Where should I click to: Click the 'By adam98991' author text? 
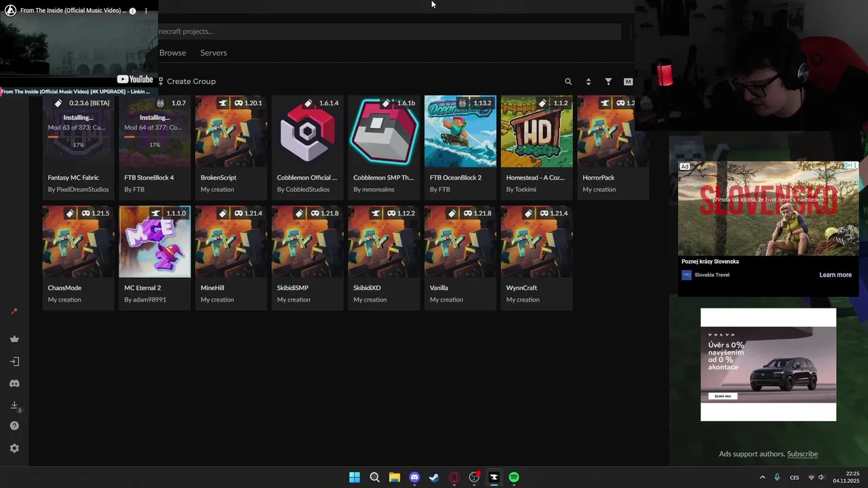pyautogui.click(x=145, y=300)
